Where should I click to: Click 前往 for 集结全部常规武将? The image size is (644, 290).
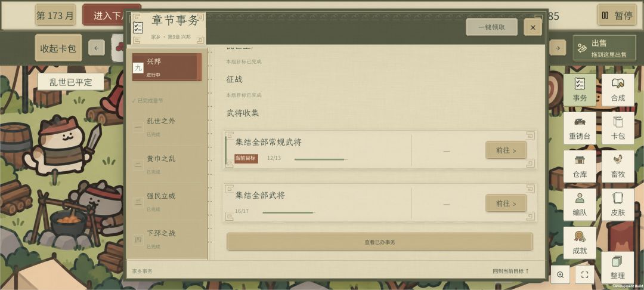click(x=506, y=150)
